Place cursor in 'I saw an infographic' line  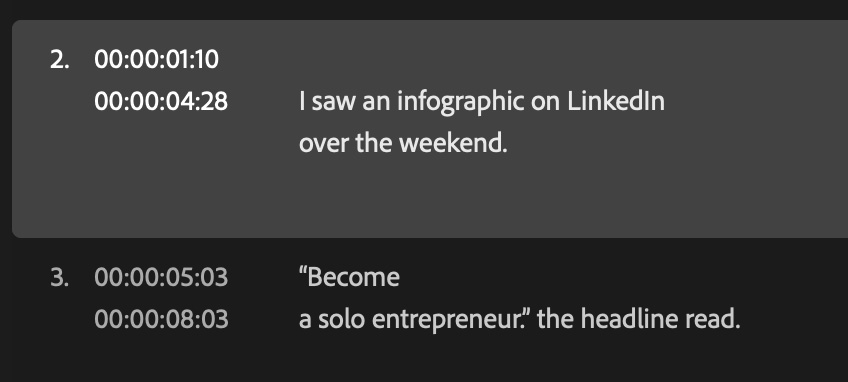(482, 101)
